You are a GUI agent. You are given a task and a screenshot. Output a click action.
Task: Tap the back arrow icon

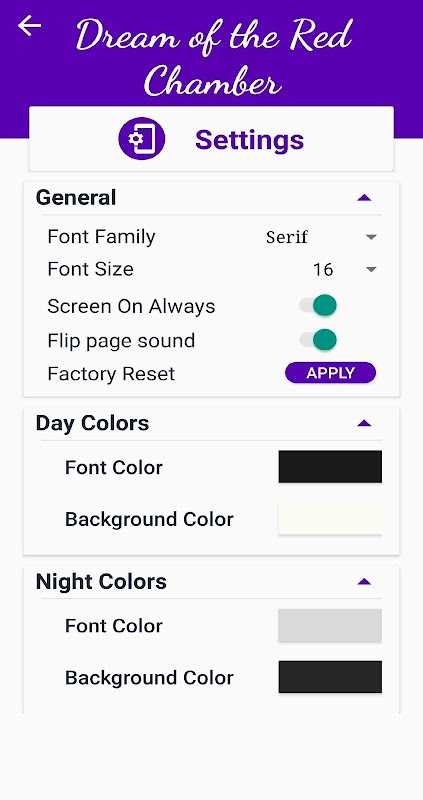29,26
